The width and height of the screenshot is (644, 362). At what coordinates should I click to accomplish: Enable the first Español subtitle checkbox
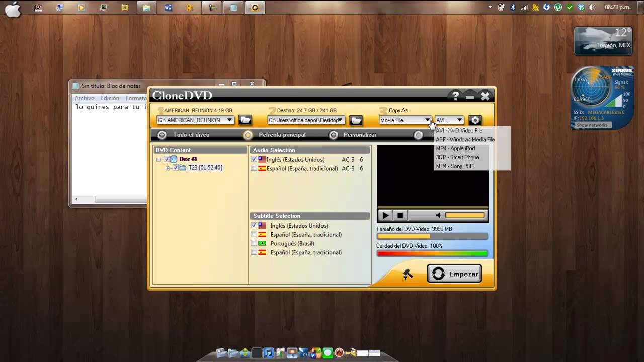click(x=254, y=235)
